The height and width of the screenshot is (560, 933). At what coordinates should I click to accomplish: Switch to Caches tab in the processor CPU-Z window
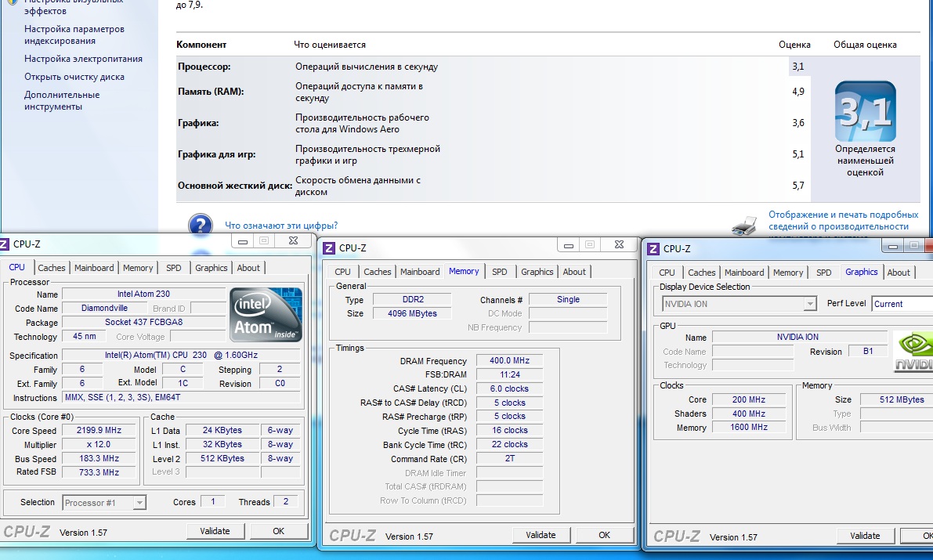click(52, 268)
